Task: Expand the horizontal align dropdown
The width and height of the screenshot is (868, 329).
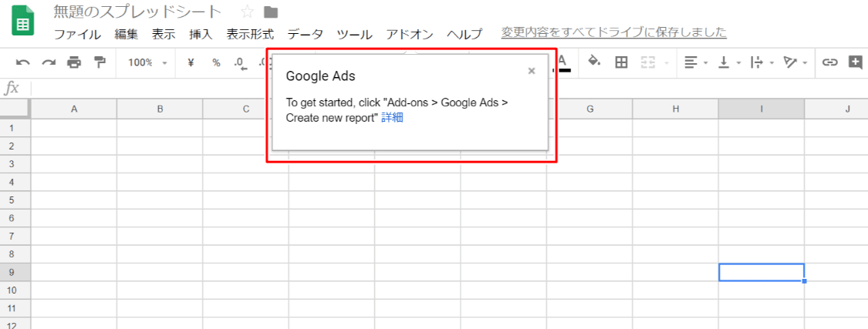Action: tap(696, 62)
